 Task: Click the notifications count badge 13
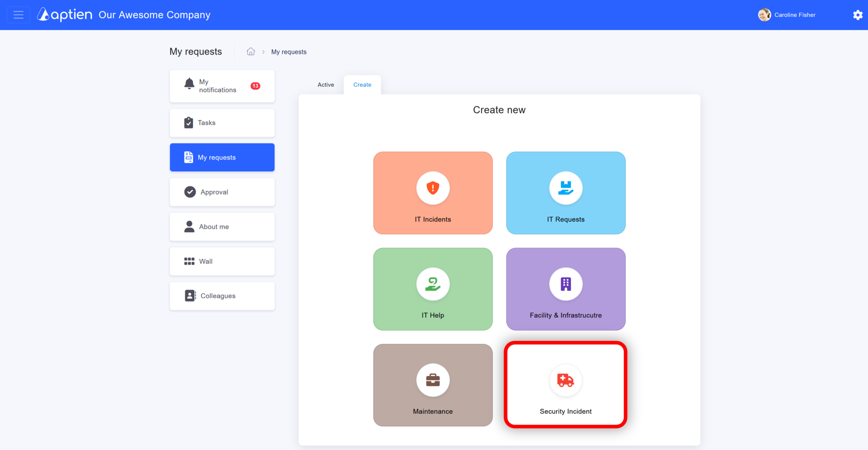[x=255, y=86]
